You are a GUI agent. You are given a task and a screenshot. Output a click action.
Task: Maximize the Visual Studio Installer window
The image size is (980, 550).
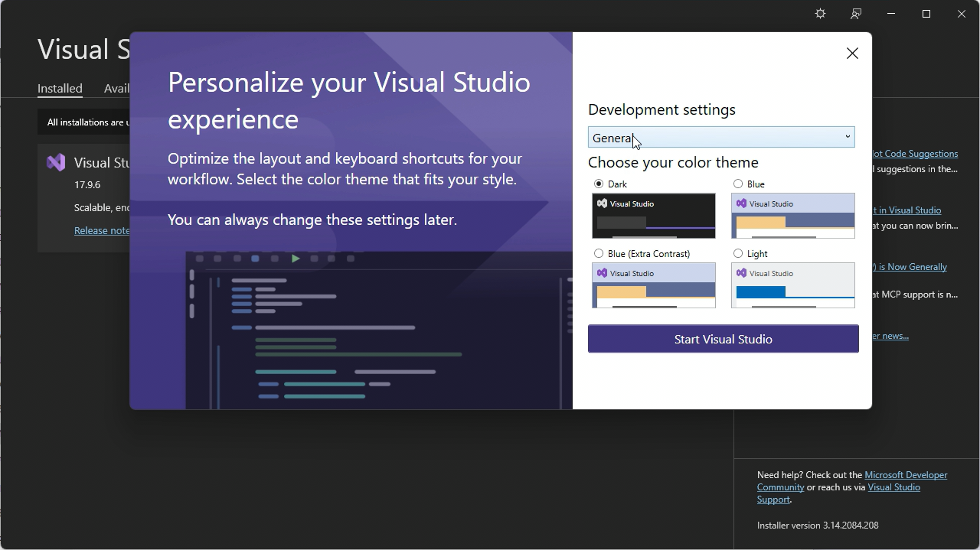point(926,14)
